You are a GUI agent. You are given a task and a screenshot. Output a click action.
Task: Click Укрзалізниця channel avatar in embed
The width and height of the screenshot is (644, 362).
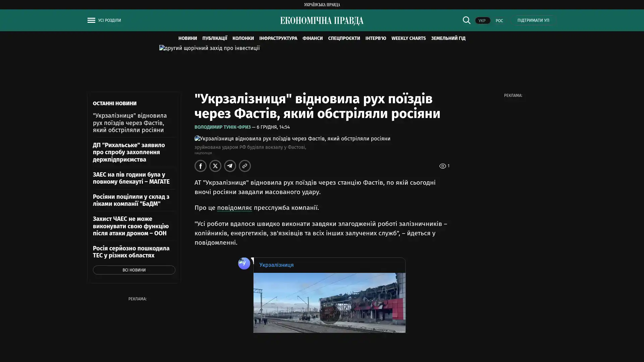(244, 263)
